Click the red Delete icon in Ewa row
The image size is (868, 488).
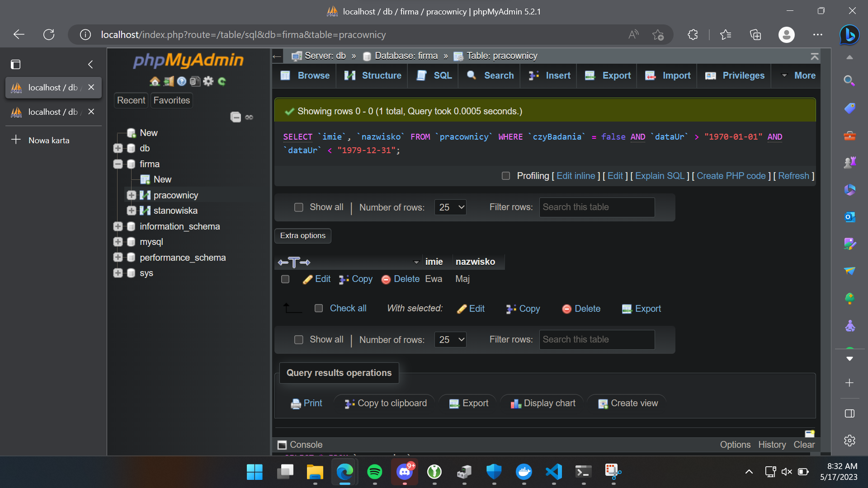click(x=386, y=280)
